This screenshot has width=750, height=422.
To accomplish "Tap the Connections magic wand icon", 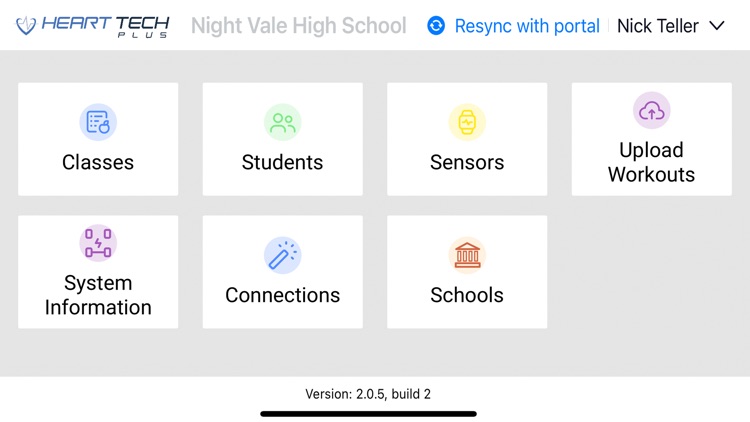I will coord(282,255).
